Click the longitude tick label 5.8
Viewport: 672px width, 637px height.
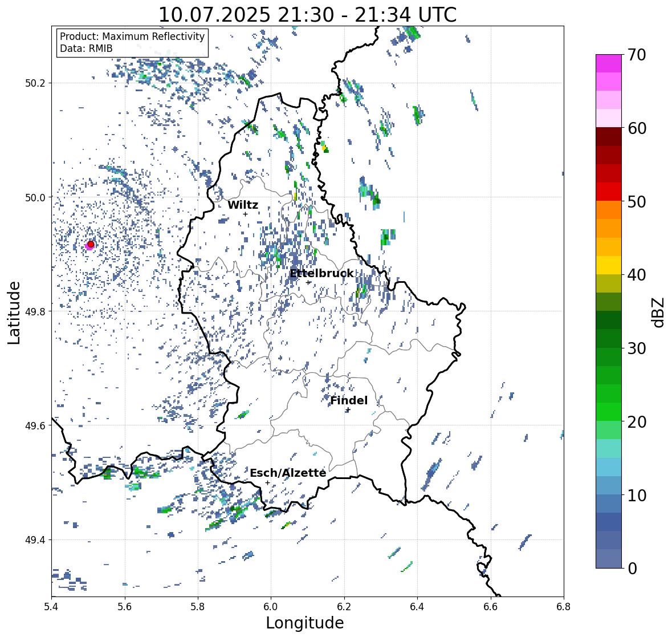tap(198, 607)
